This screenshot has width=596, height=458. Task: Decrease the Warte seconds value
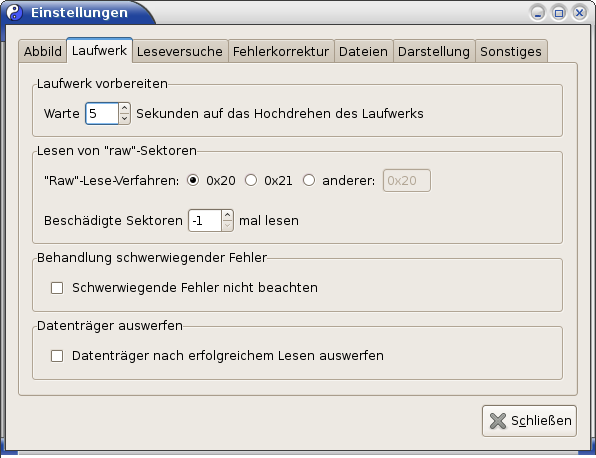click(124, 119)
